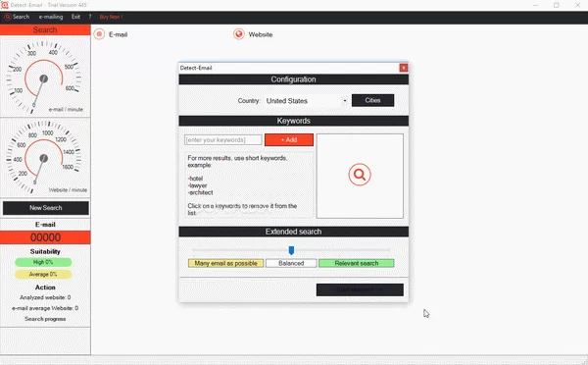Move the Extended search slider handle

point(291,250)
